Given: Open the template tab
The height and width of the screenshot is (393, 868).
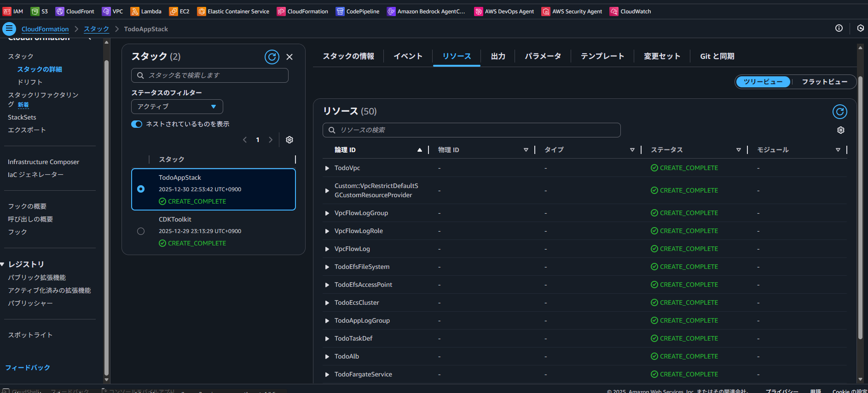Looking at the screenshot, I should (602, 56).
